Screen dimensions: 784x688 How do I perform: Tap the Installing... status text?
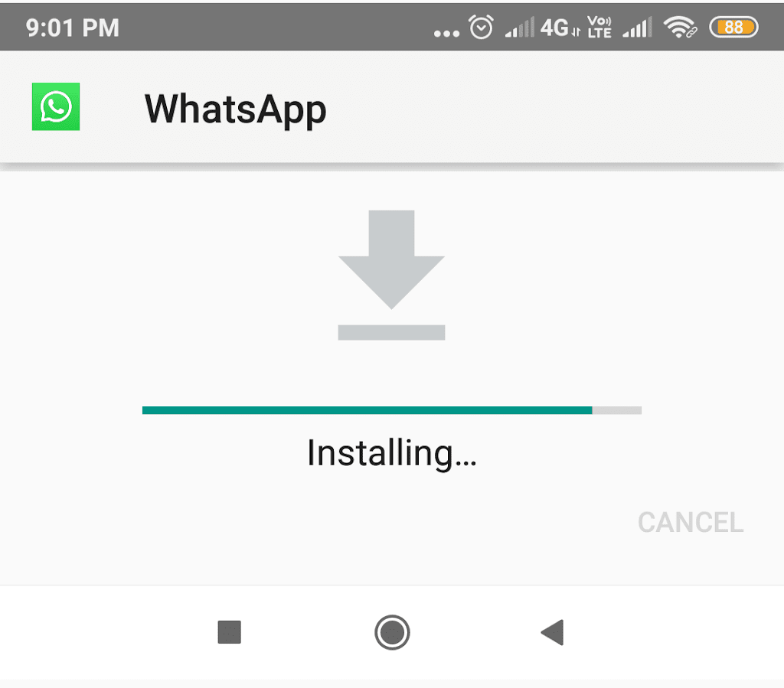click(x=391, y=453)
